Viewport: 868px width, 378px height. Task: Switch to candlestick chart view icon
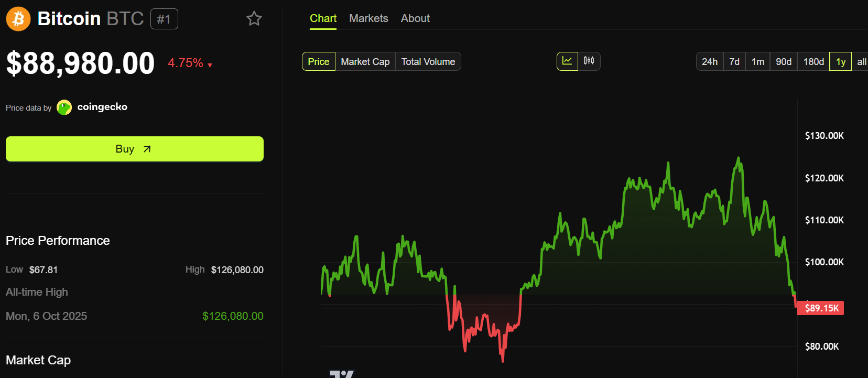[589, 61]
